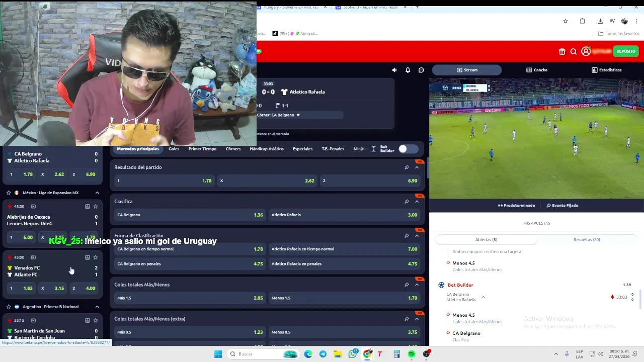This screenshot has height=362, width=644.
Task: Open the site search magnifier
Action: (x=574, y=51)
